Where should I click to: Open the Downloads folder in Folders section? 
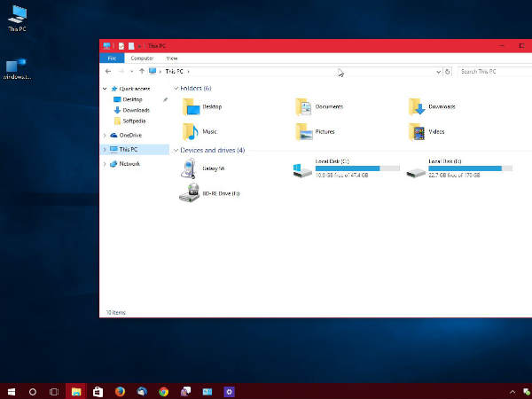click(418, 107)
